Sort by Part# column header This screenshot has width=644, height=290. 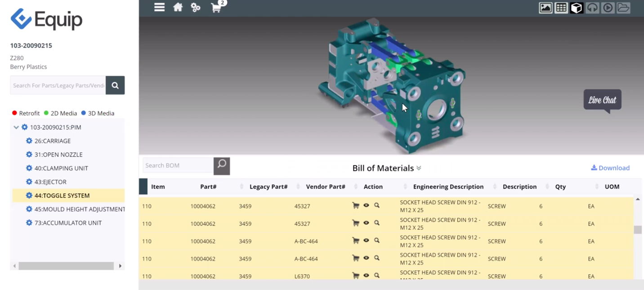pyautogui.click(x=208, y=187)
